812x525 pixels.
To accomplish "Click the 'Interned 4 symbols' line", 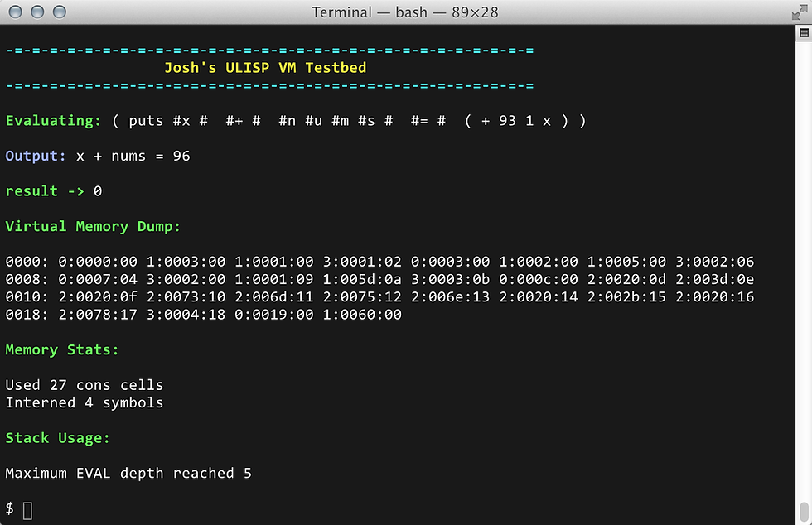I will tap(85, 402).
